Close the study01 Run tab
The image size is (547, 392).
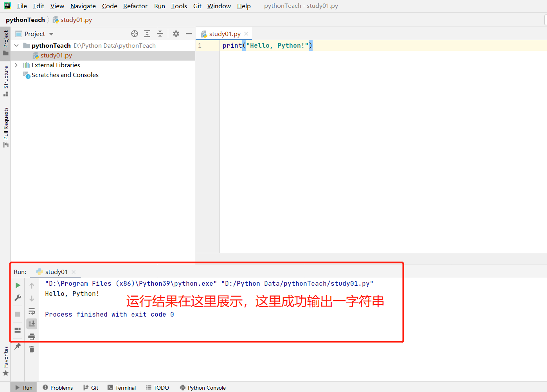(74, 272)
